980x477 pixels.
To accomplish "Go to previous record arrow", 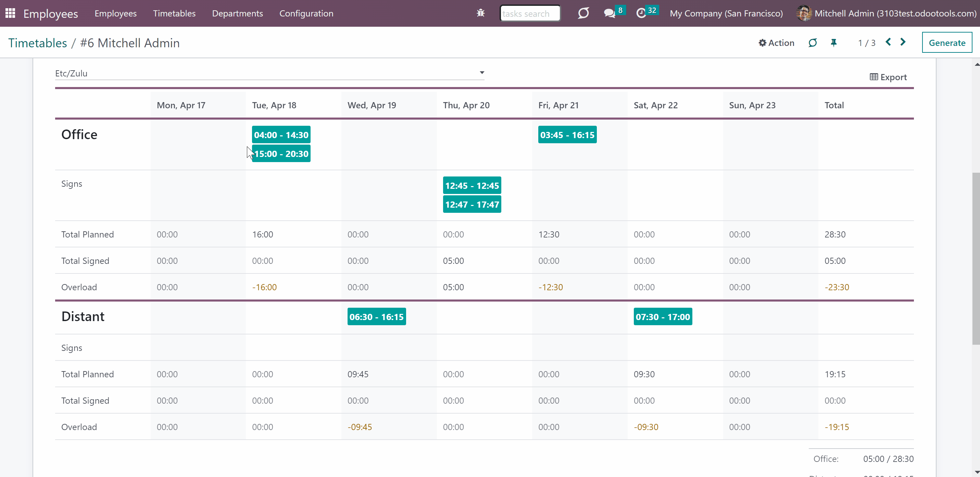I will point(888,42).
